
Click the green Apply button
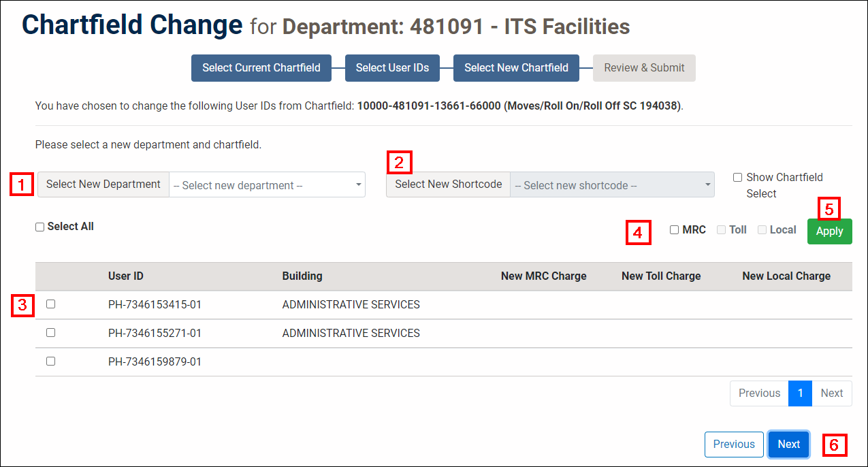(829, 231)
